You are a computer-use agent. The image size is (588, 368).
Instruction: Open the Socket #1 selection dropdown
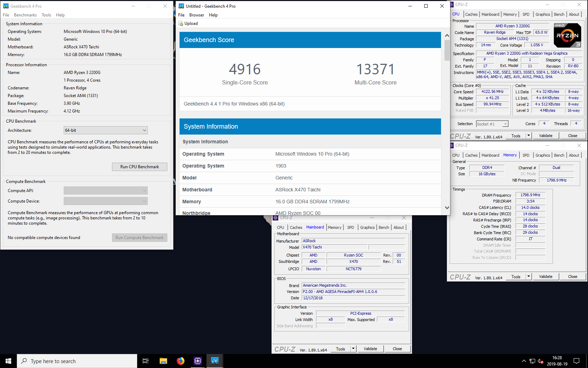pyautogui.click(x=492, y=124)
